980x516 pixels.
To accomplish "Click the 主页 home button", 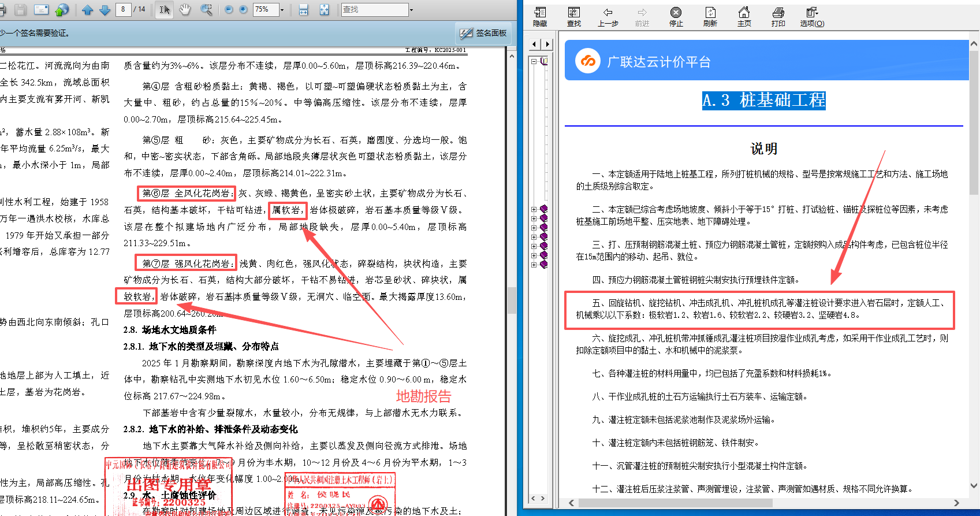I will click(744, 17).
